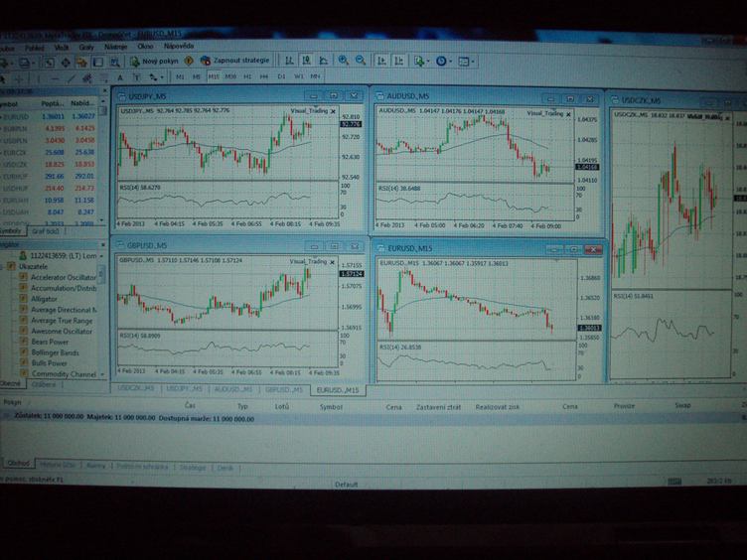Select the H1 timeframe
This screenshot has width=747, height=560.
click(247, 76)
